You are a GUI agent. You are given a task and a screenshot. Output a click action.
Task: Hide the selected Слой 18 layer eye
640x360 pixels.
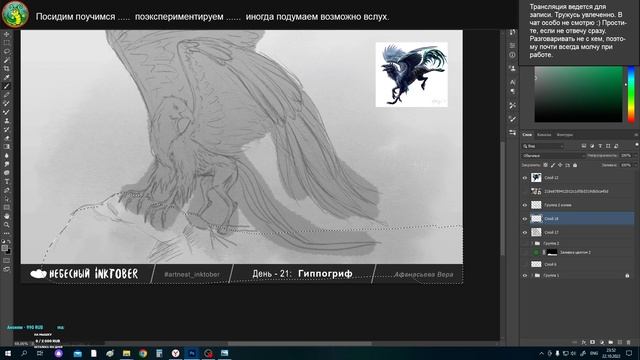pyautogui.click(x=525, y=219)
